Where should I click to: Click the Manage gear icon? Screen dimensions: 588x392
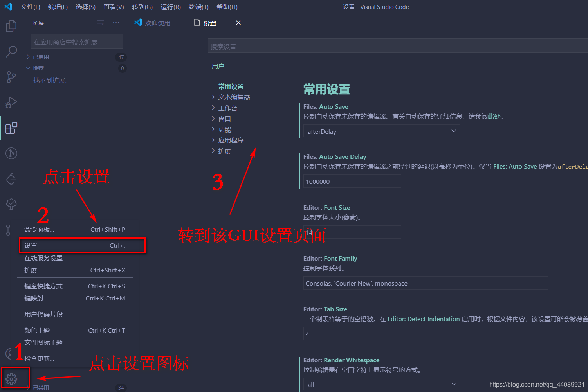click(x=11, y=379)
